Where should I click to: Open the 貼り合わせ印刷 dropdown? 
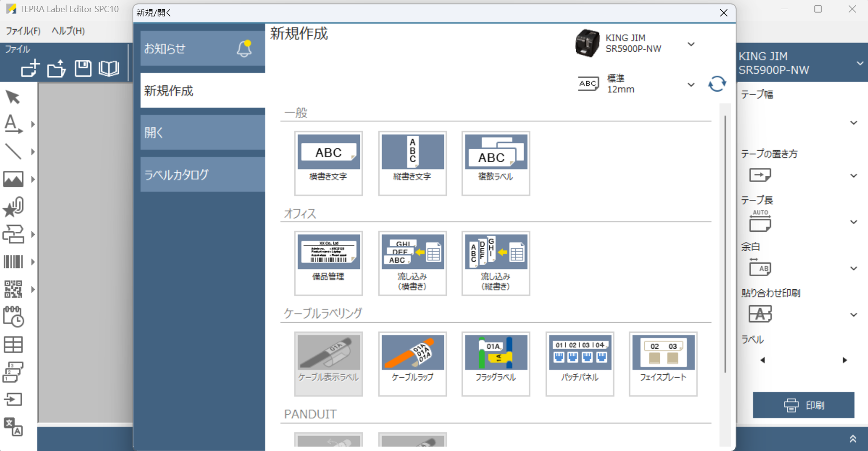[x=854, y=315]
